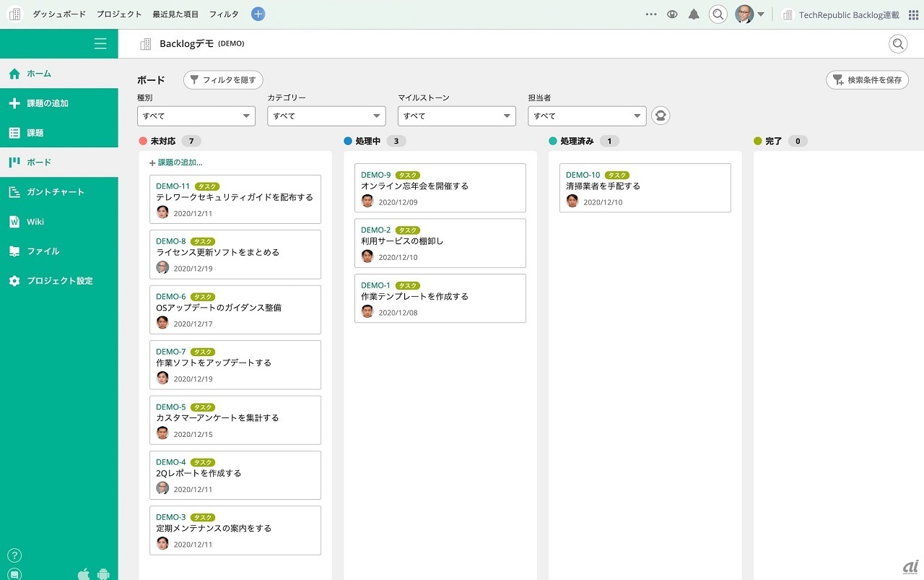Open プロジェクト in top navigation
This screenshot has width=924, height=580.
[x=119, y=14]
